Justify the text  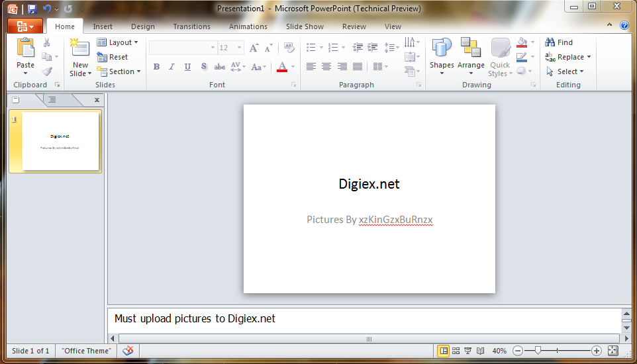358,66
